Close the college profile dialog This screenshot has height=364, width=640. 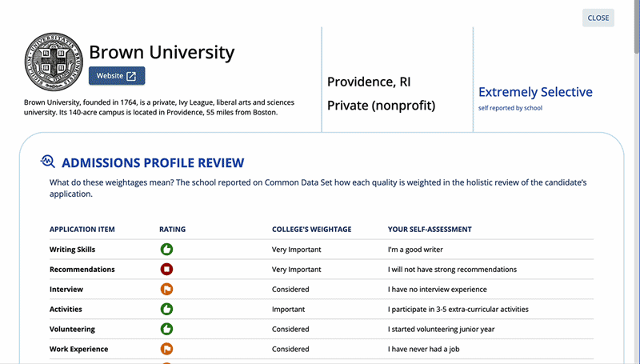tap(598, 18)
